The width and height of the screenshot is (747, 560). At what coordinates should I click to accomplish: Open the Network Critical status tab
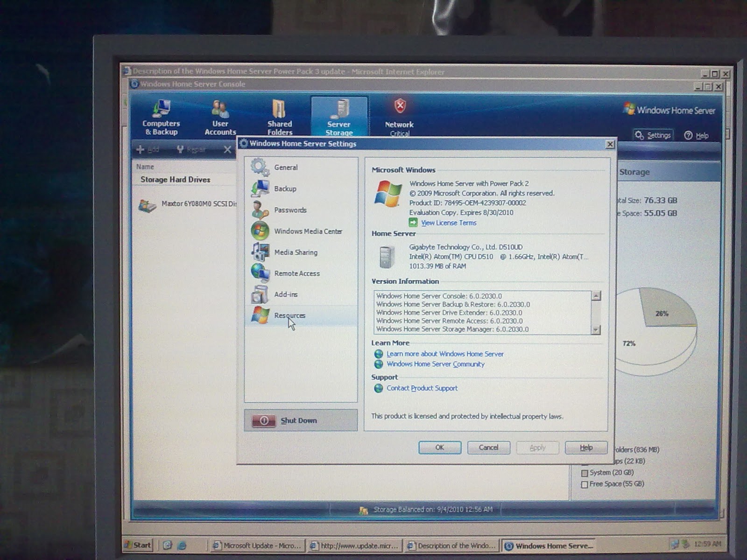point(399,118)
